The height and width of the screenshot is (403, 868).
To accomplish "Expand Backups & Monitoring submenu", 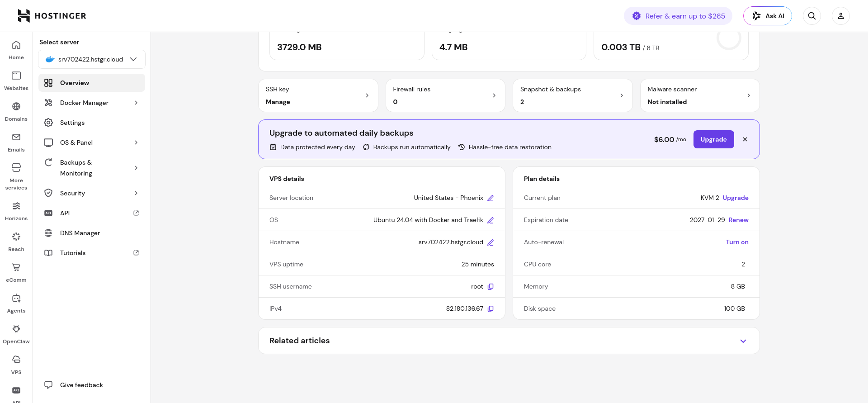I will [x=136, y=168].
